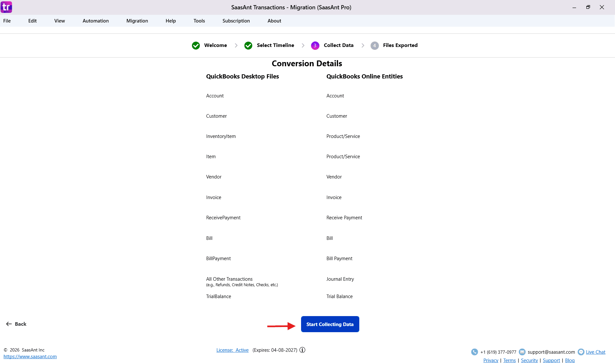The image size is (615, 364).
Task: Open the Support link
Action: [551, 360]
